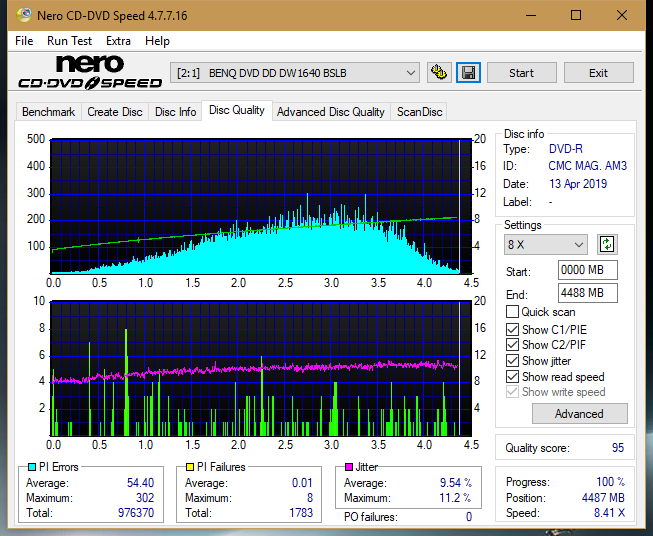Click the disc ID CMC MAG. AM3
This screenshot has height=536, width=653.
pyautogui.click(x=588, y=166)
